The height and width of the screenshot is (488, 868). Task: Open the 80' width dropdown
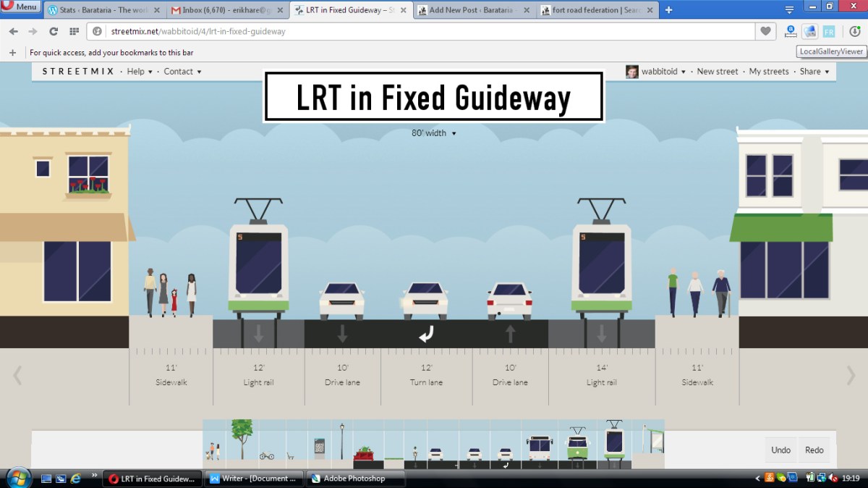(434, 133)
